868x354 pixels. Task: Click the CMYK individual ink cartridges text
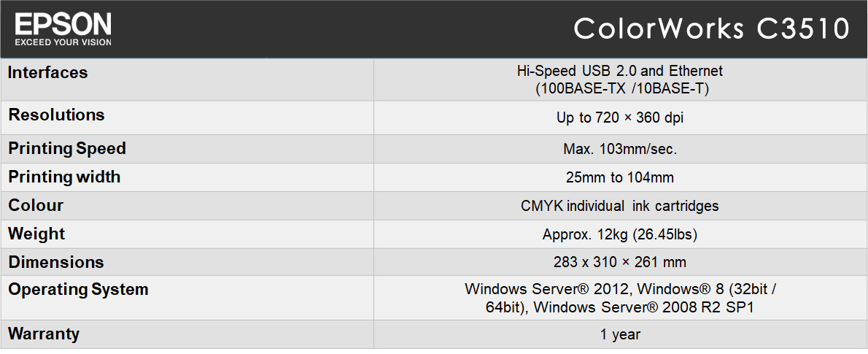(619, 206)
